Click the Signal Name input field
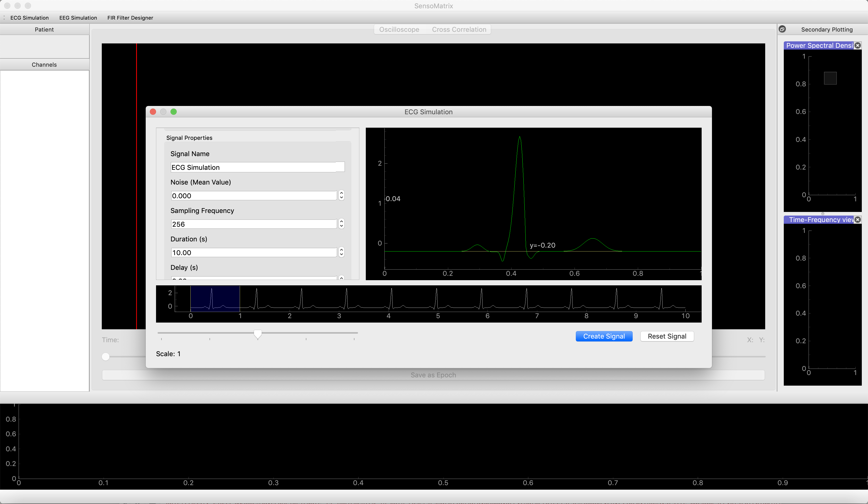 pyautogui.click(x=258, y=167)
